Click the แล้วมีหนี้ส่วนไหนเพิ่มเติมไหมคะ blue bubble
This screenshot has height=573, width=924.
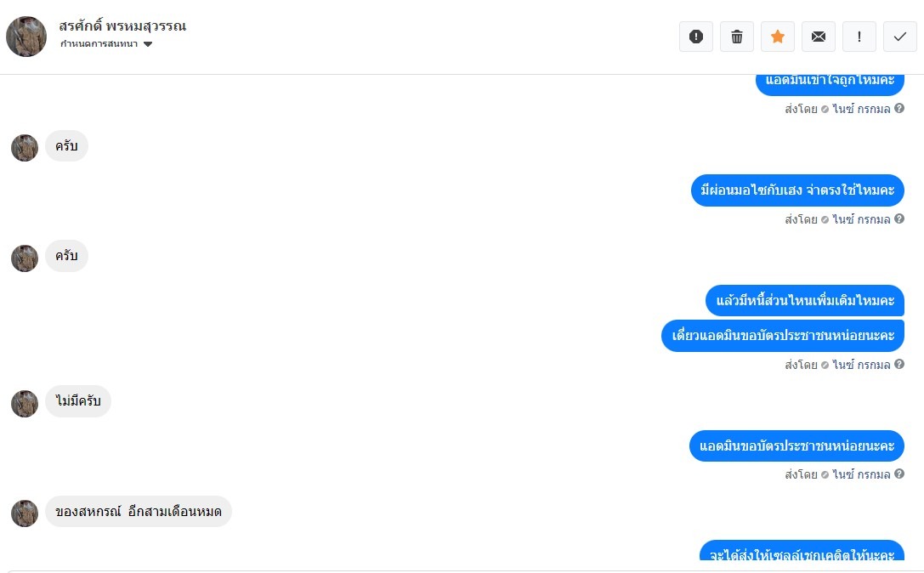(x=805, y=301)
